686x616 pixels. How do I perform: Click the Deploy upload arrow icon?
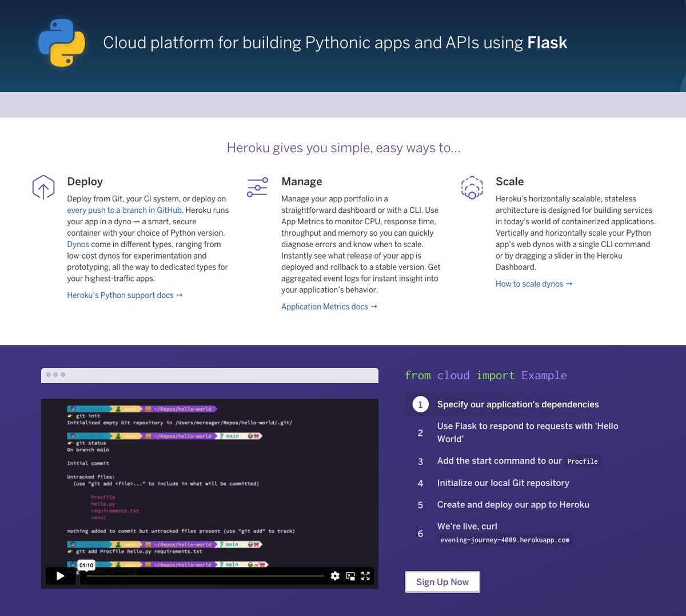point(43,187)
